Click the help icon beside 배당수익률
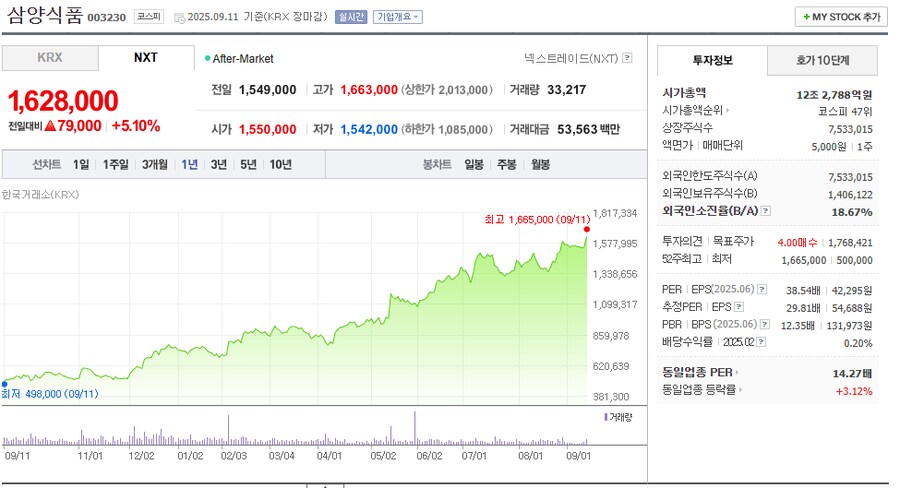 tap(761, 342)
